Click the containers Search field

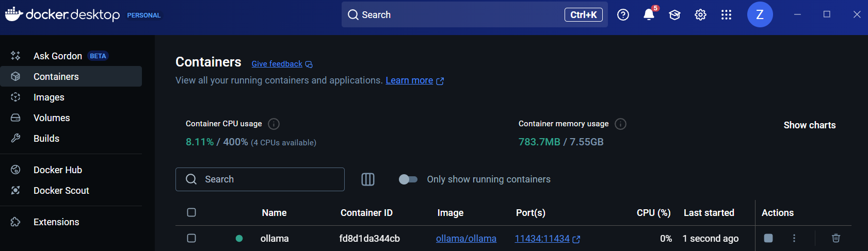point(260,179)
